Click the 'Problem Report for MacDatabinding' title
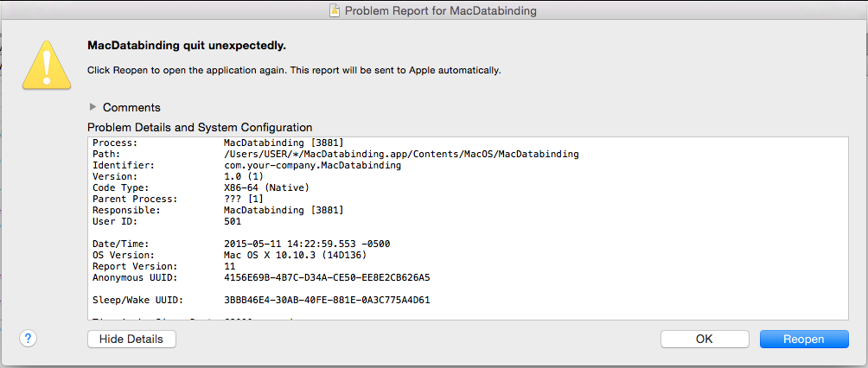The width and height of the screenshot is (868, 368). (x=441, y=11)
